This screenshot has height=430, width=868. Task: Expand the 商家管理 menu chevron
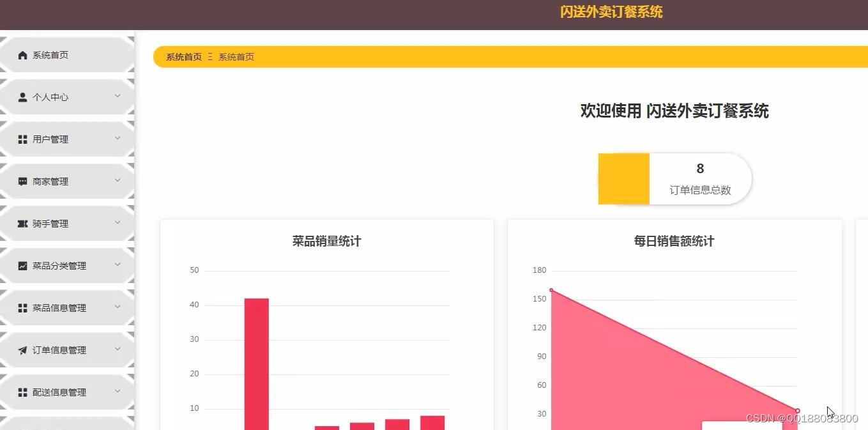click(118, 181)
